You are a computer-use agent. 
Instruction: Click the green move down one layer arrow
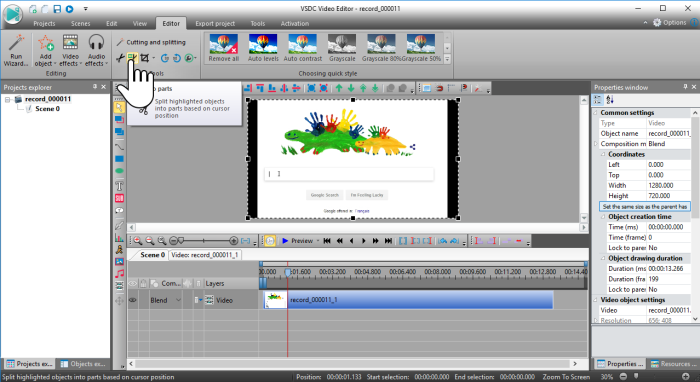tap(351, 88)
